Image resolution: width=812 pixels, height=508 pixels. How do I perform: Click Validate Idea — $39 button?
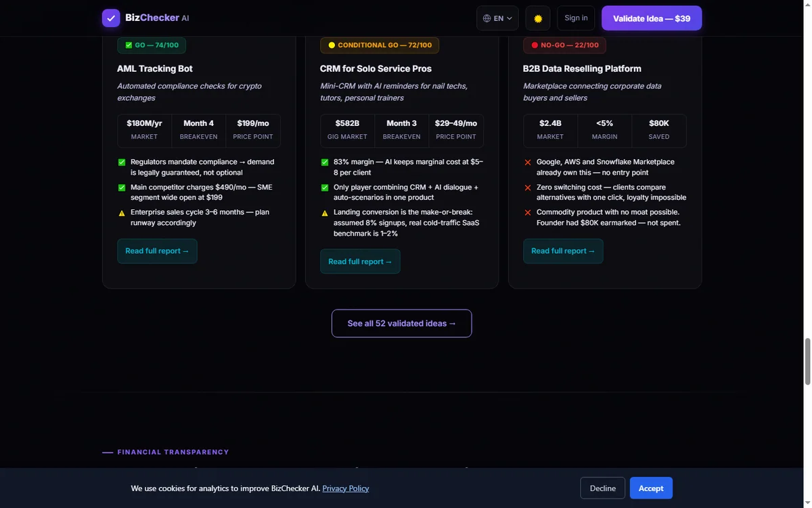(652, 18)
